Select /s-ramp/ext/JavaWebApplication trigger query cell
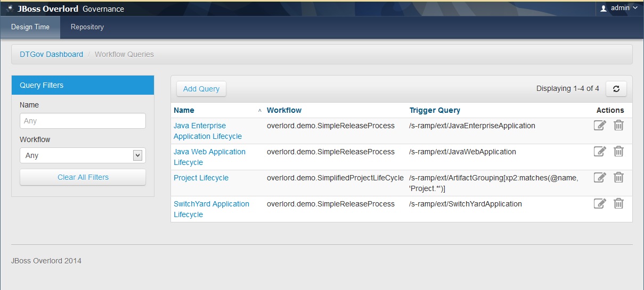Screen dimensions: 644x290 point(462,152)
